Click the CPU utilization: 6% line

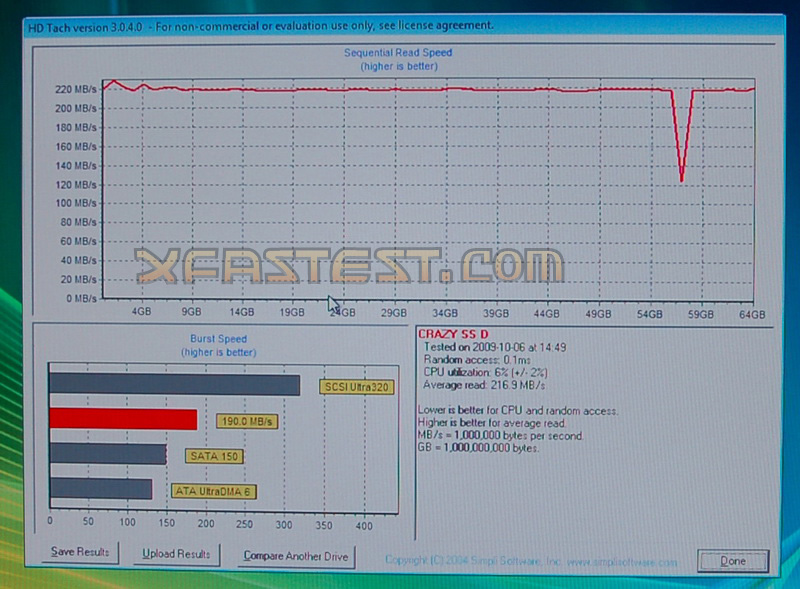[x=486, y=373]
